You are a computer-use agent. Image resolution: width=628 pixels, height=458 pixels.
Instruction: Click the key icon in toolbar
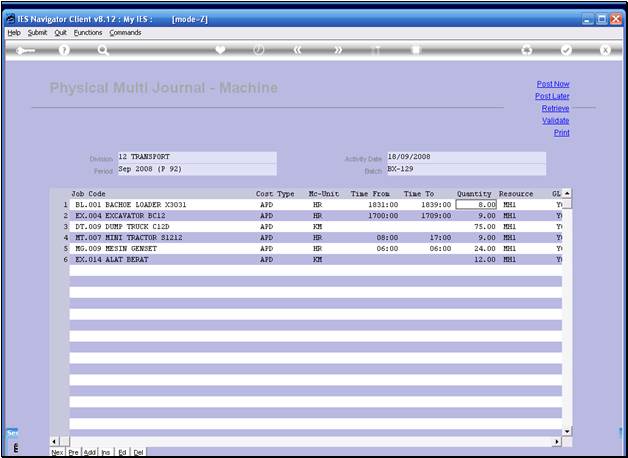pos(25,50)
